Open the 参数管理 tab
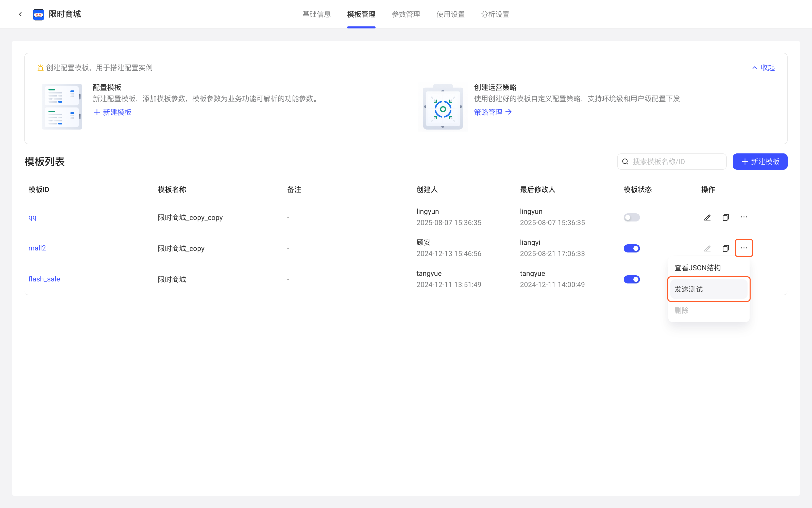 click(406, 14)
